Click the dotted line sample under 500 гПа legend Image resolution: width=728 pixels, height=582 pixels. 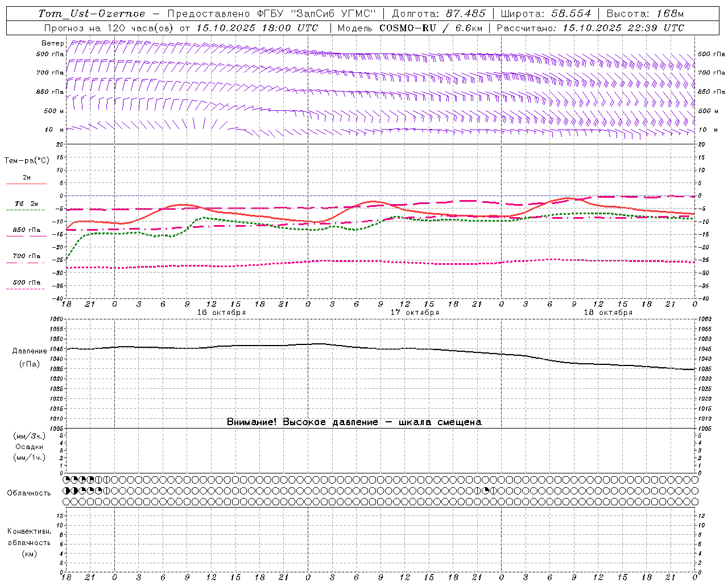pos(26,289)
